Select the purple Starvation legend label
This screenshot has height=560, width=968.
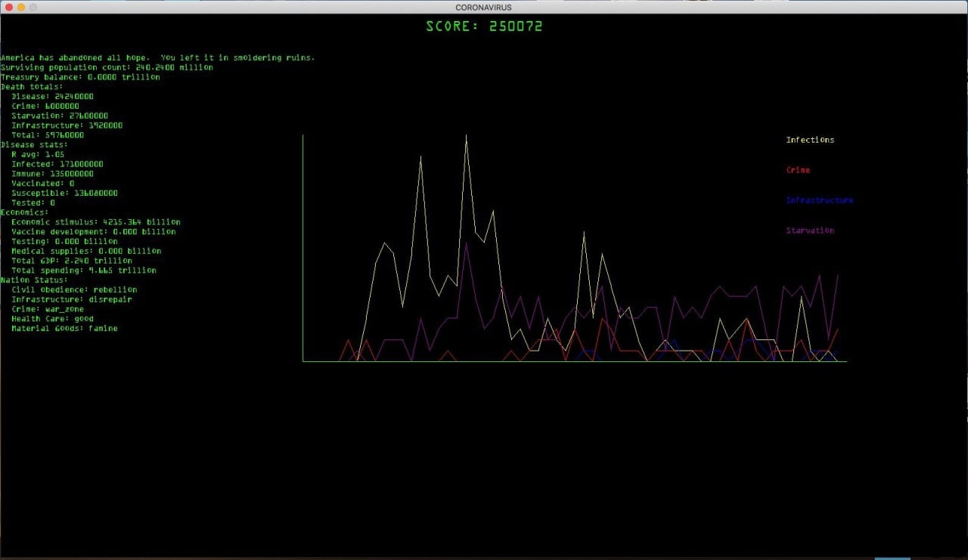pyautogui.click(x=810, y=230)
